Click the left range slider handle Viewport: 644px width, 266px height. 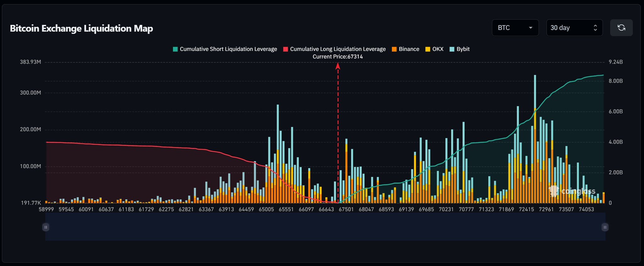pyautogui.click(x=46, y=227)
